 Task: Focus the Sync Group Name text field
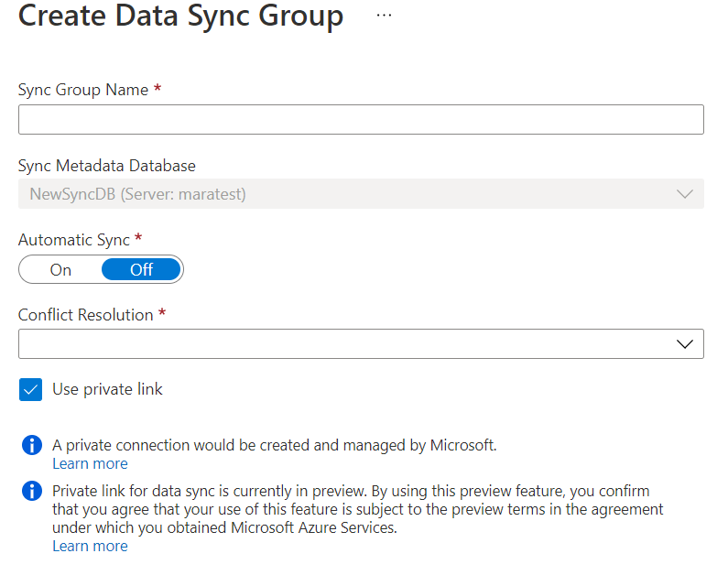(361, 120)
